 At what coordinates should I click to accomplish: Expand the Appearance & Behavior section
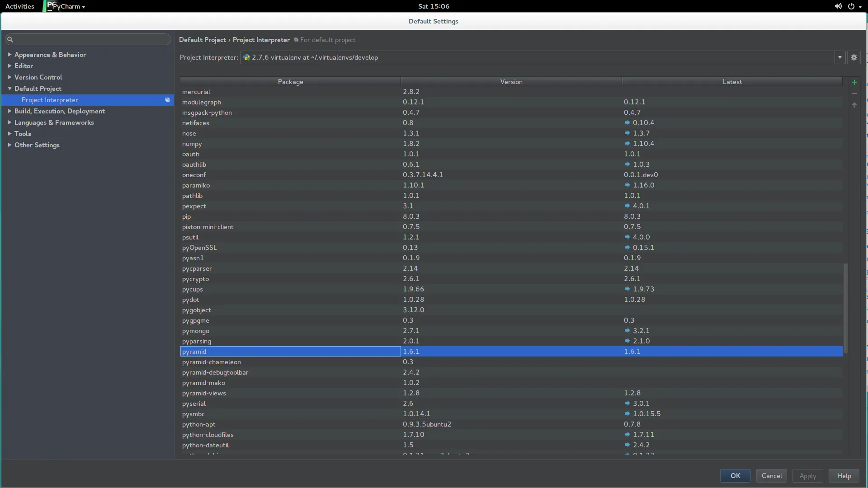pyautogui.click(x=9, y=55)
